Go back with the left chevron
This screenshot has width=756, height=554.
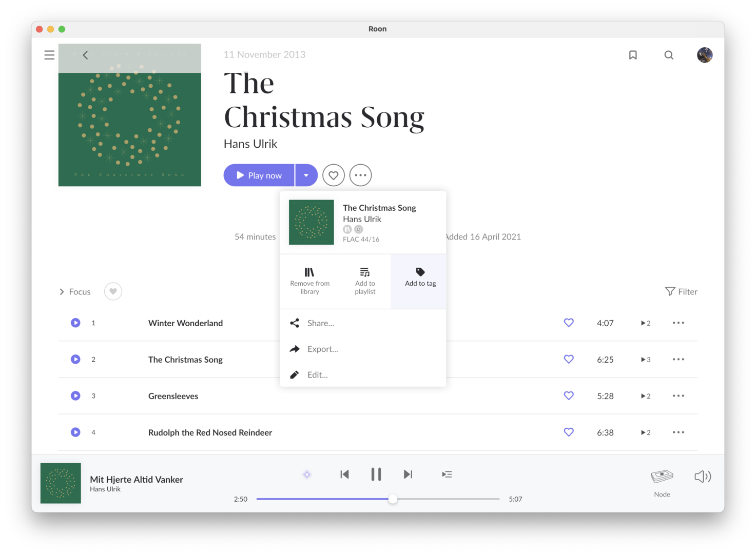click(85, 55)
